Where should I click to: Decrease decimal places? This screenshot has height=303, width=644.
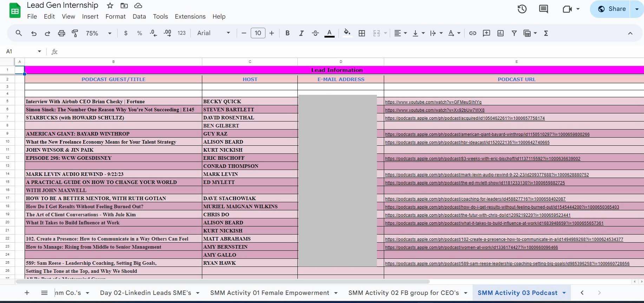[x=153, y=33]
